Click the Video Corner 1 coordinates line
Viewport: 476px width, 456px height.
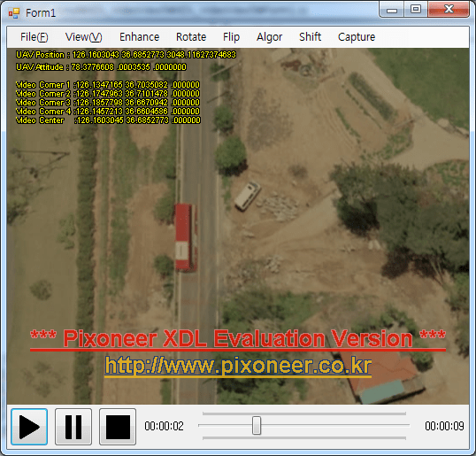(x=108, y=84)
